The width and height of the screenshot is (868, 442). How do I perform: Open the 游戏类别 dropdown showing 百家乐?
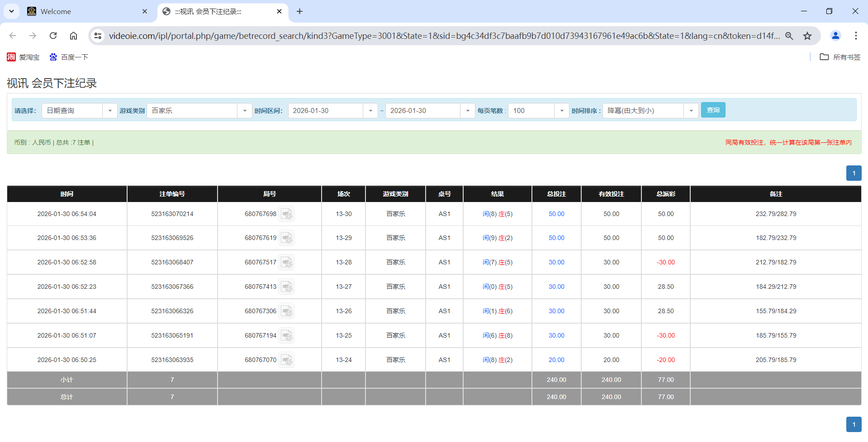tap(245, 110)
